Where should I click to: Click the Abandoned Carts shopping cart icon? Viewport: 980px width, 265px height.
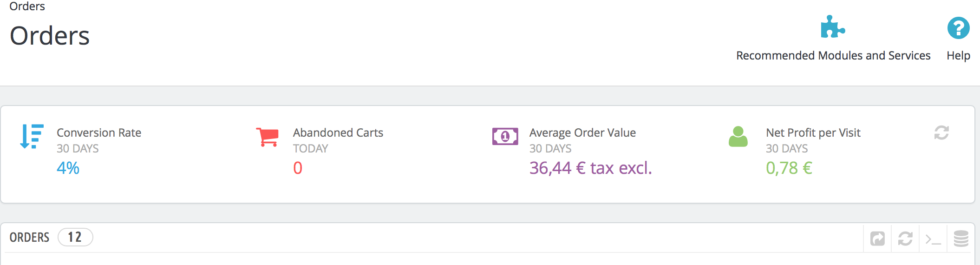268,137
